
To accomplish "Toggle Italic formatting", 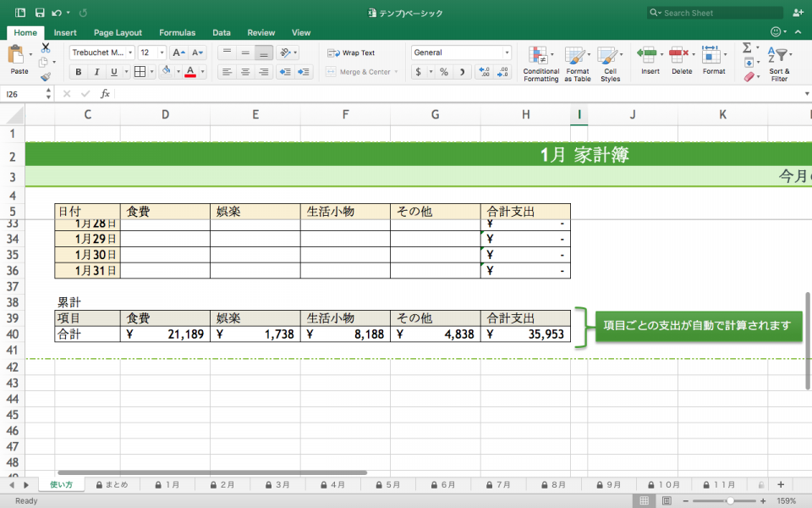I will 97,72.
